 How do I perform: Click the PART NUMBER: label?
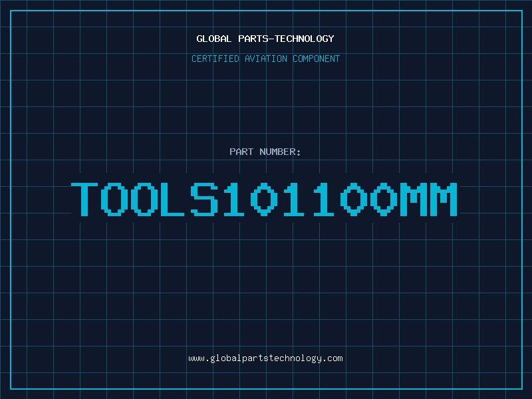point(265,152)
